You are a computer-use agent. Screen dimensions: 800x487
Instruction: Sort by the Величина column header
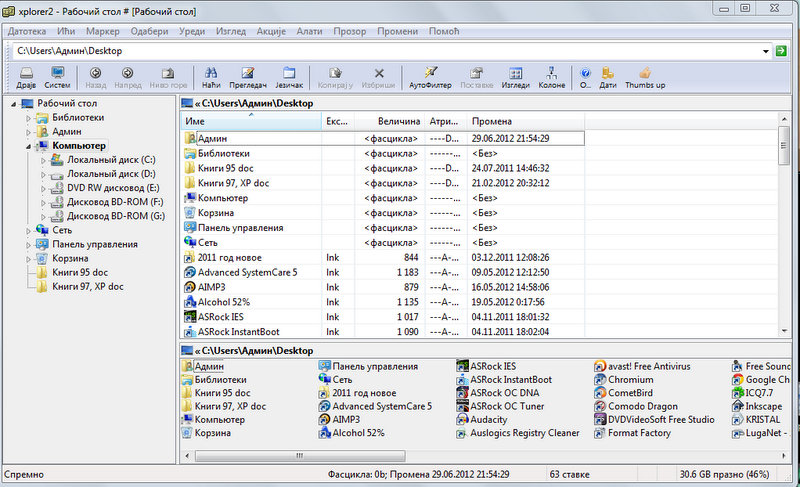[x=390, y=121]
